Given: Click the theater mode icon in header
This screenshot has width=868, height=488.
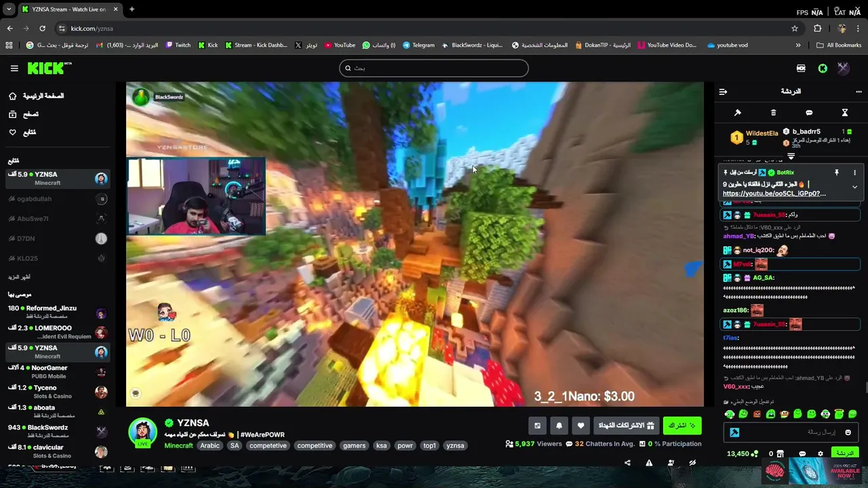Looking at the screenshot, I should tap(801, 68).
